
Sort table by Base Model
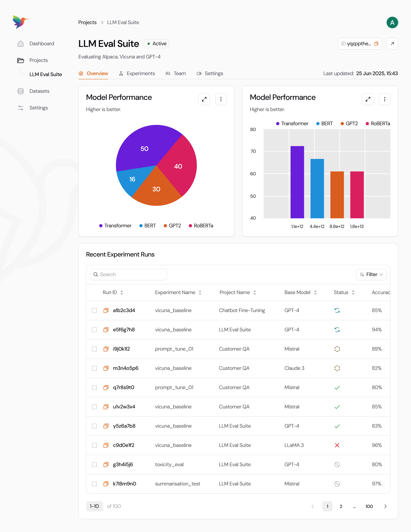pyautogui.click(x=315, y=292)
